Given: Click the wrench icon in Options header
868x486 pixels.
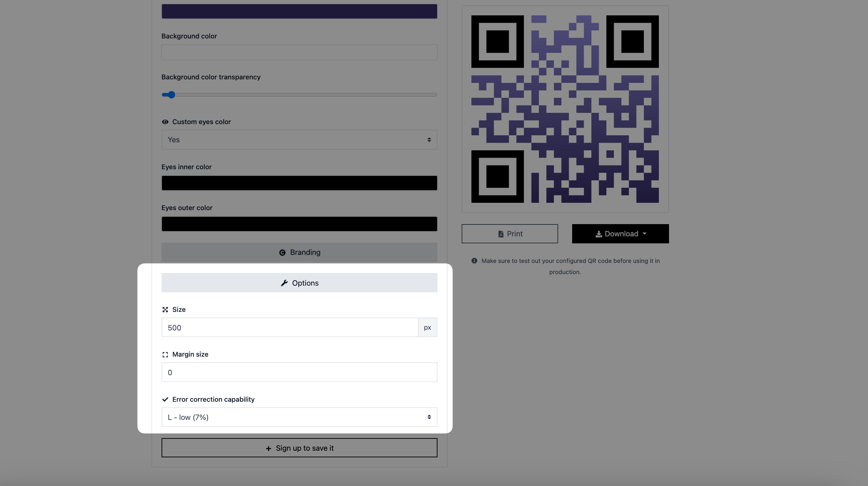Looking at the screenshot, I should (x=284, y=283).
